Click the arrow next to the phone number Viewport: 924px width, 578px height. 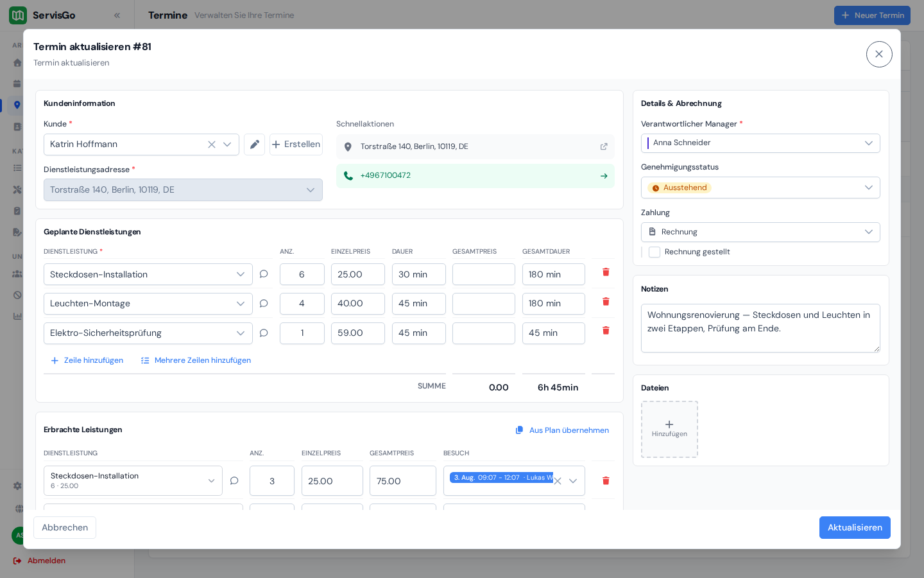[604, 176]
